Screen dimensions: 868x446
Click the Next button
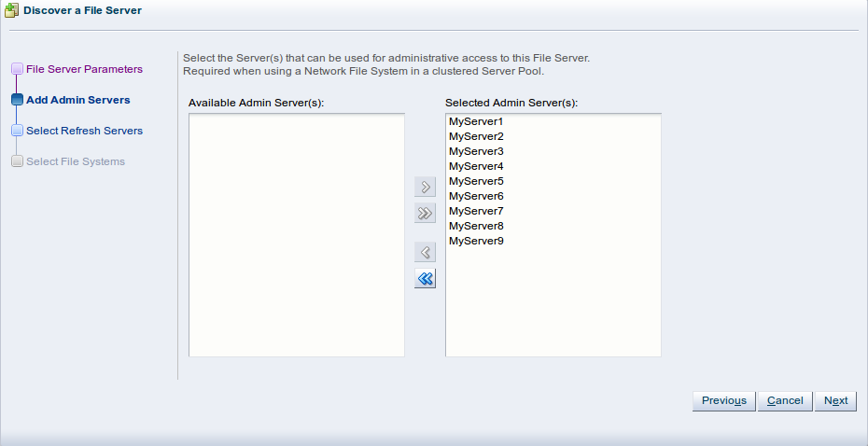tap(835, 400)
